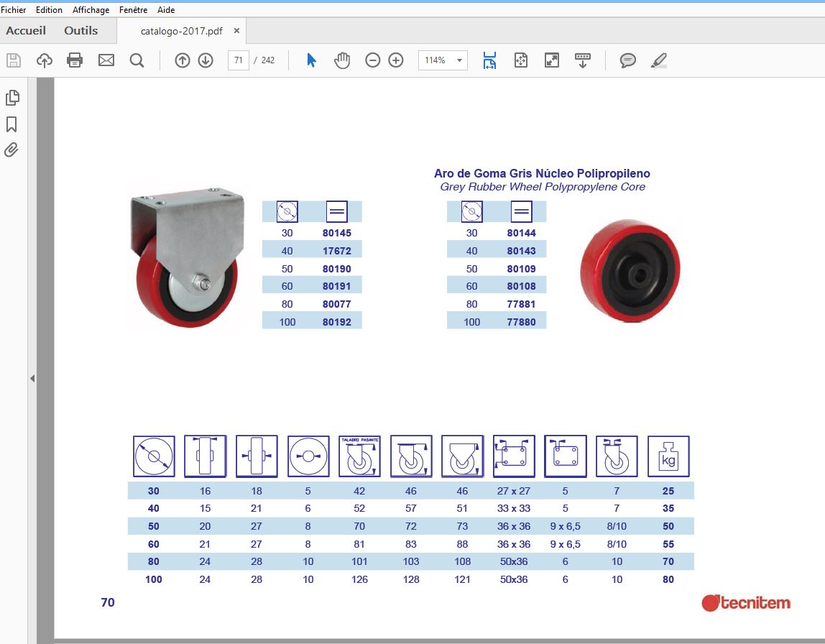Close the catalogo-2017.pdf tab
Image resolution: width=825 pixels, height=644 pixels.
pos(236,30)
